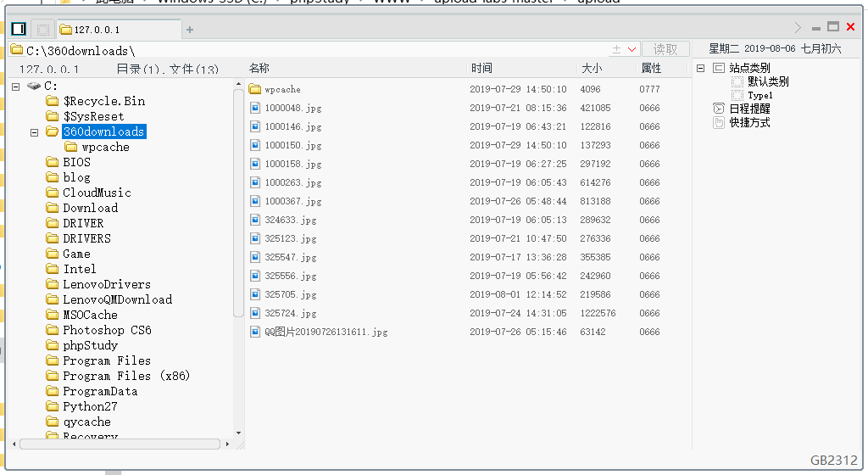This screenshot has width=868, height=475.
Task: Select the Type1 site category
Action: (x=760, y=95)
